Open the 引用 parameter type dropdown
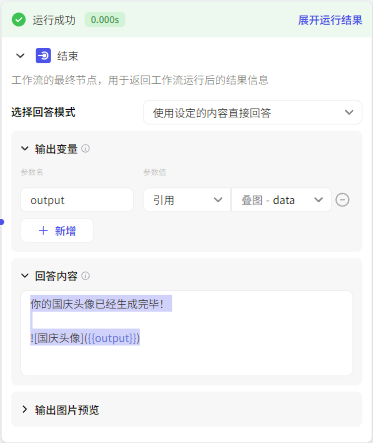Screen dimensions: 373x443 click(187, 200)
